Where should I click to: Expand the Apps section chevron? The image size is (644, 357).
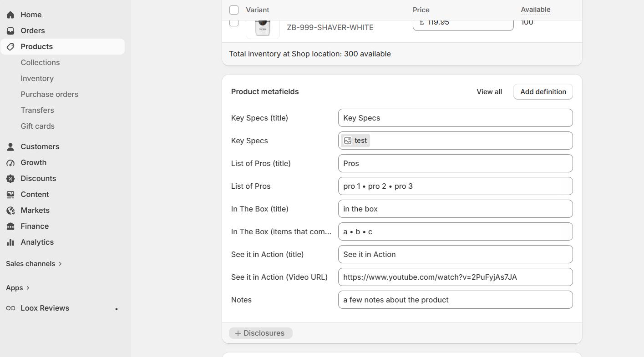click(x=28, y=288)
